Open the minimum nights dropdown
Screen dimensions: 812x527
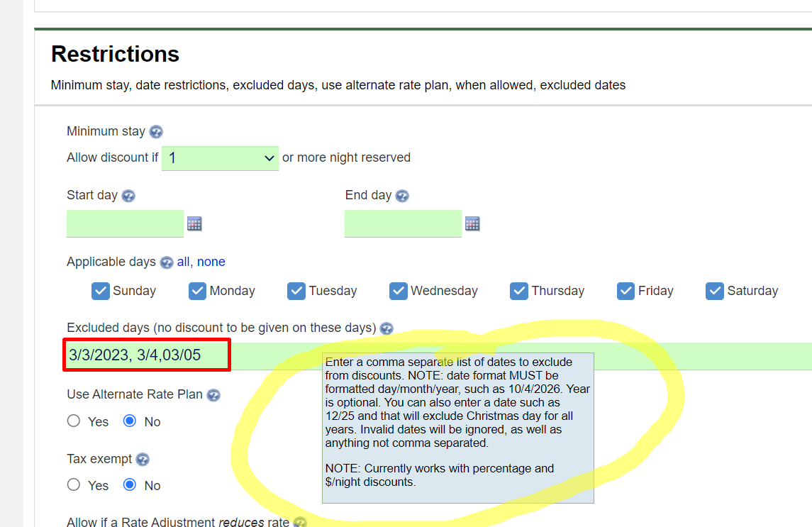[x=220, y=158]
